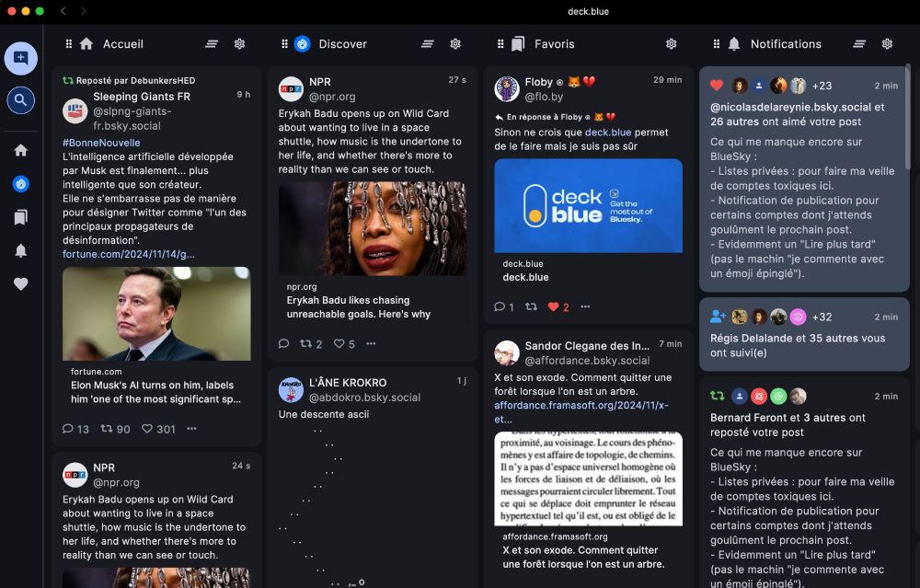Grab Discover column drag handle

click(284, 44)
